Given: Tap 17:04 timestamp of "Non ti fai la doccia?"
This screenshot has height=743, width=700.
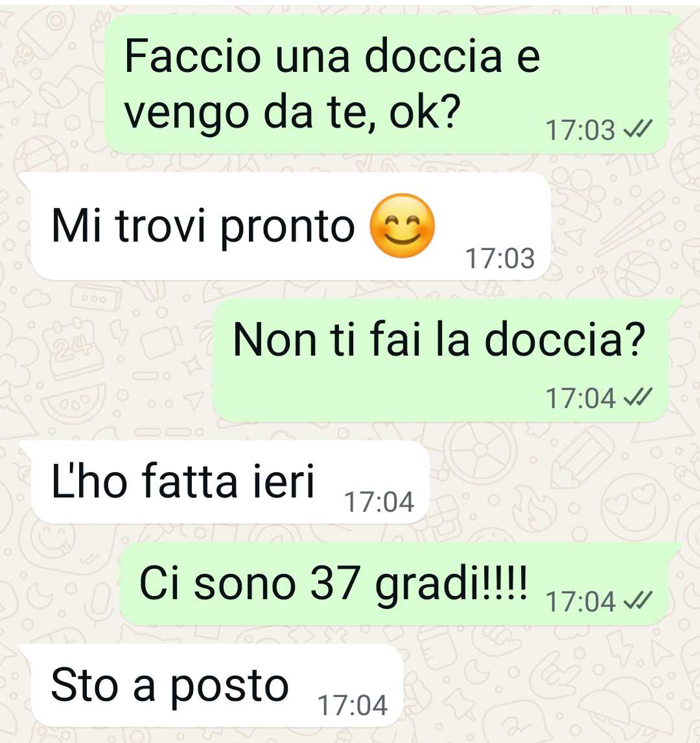Looking at the screenshot, I should [580, 398].
